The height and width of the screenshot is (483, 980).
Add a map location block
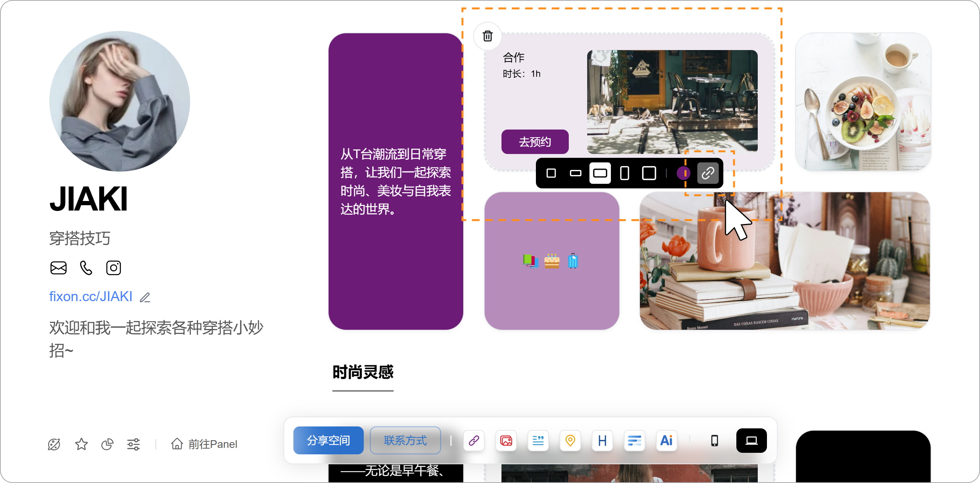coord(570,441)
